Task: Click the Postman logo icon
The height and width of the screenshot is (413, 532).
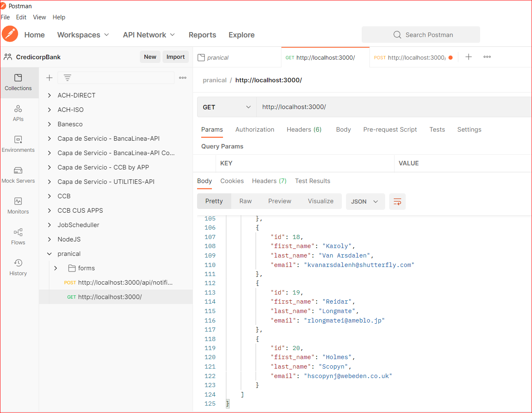Action: (x=10, y=34)
